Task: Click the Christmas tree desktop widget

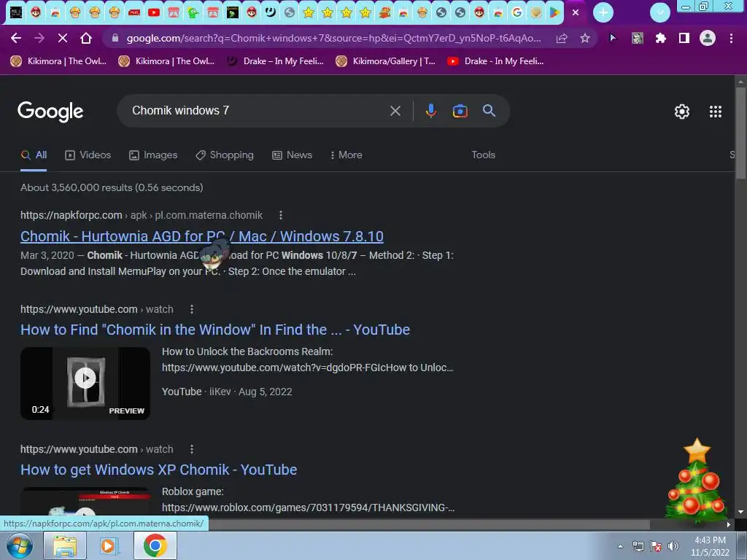Action: 696,481
